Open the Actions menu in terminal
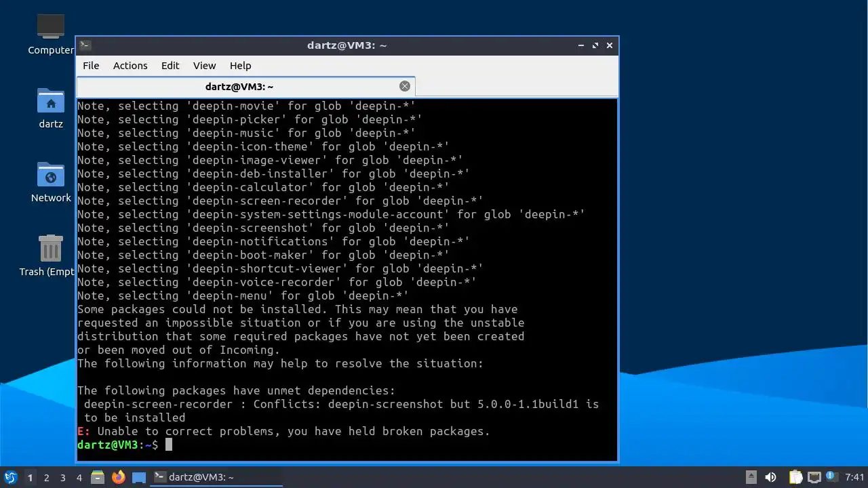The image size is (868, 488). (x=130, y=66)
